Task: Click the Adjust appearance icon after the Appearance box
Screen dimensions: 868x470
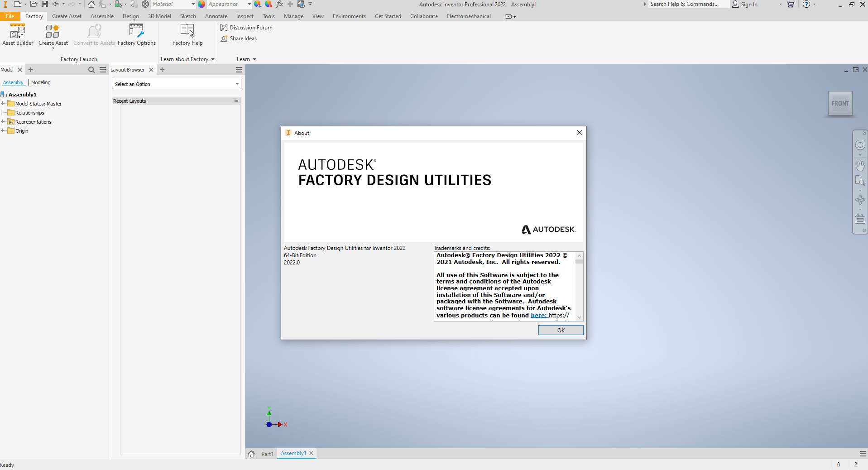Action: click(258, 4)
